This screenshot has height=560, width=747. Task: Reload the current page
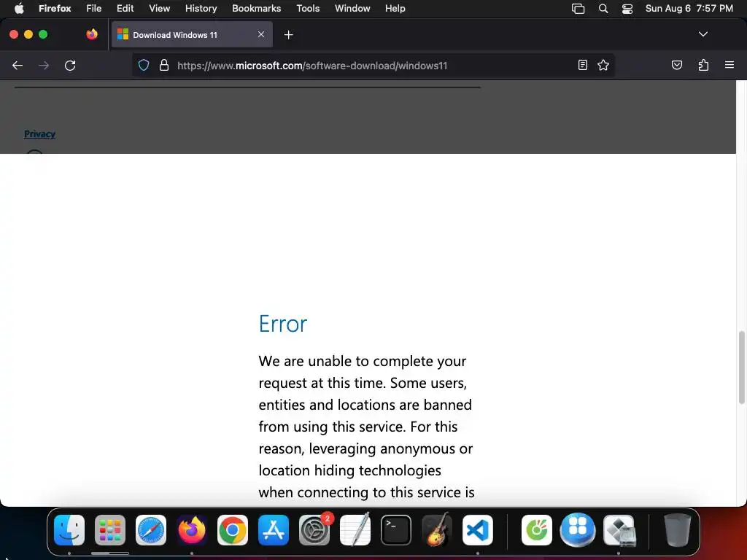point(70,66)
